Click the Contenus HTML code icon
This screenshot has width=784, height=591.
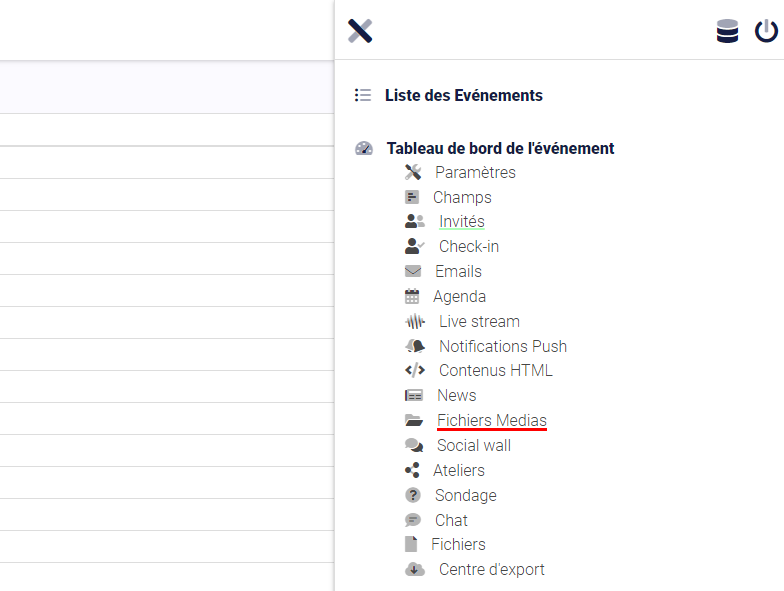point(415,370)
